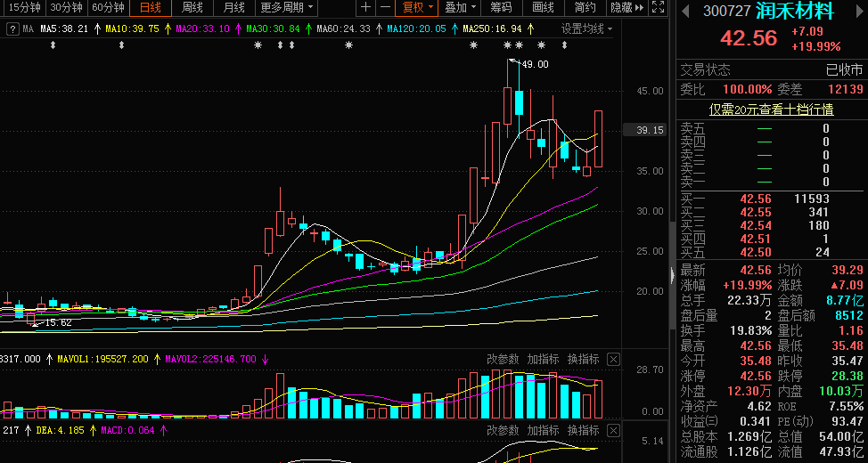Expand the 设置均线 moving average settings
This screenshot has height=463, width=868.
587,28
